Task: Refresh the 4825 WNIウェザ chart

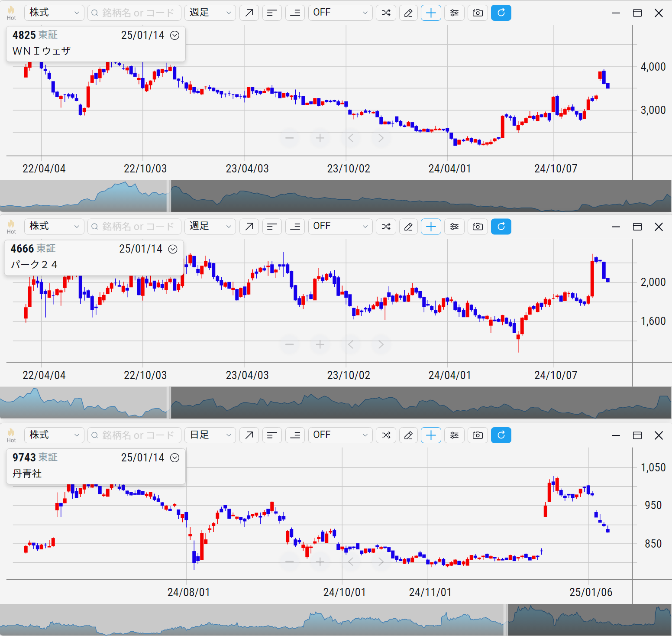Action: [501, 13]
